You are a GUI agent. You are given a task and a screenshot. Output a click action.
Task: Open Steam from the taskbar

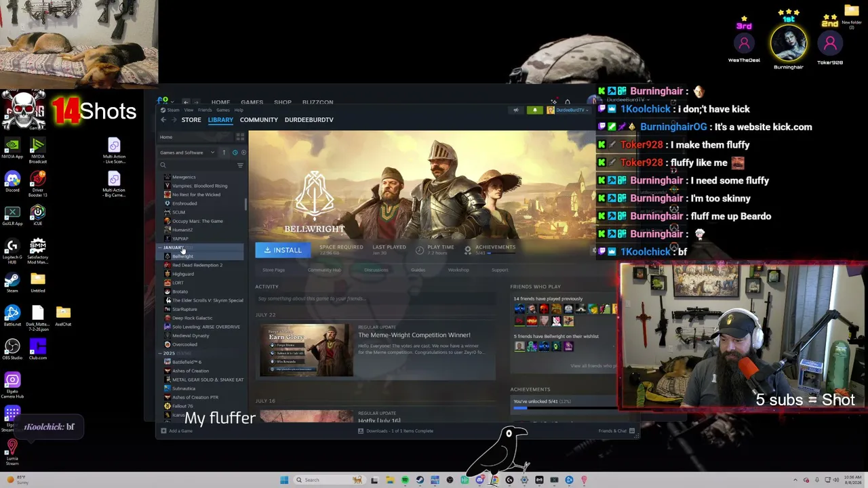point(420,480)
